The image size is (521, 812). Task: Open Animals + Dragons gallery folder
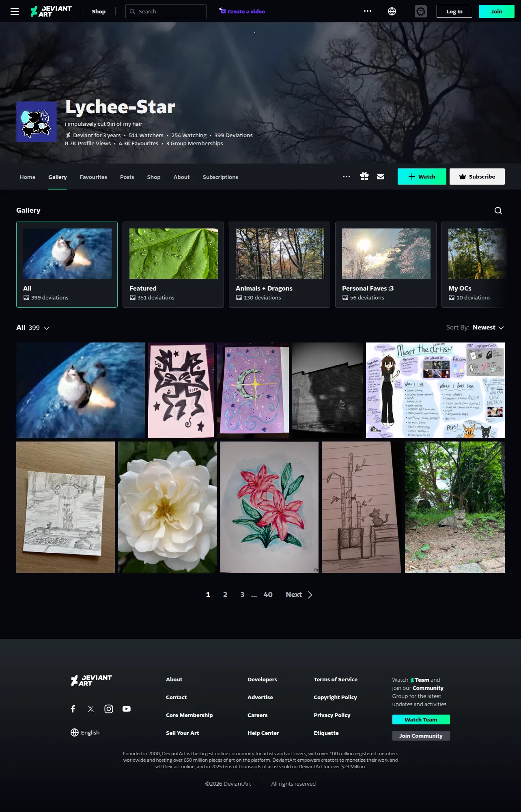pyautogui.click(x=280, y=265)
